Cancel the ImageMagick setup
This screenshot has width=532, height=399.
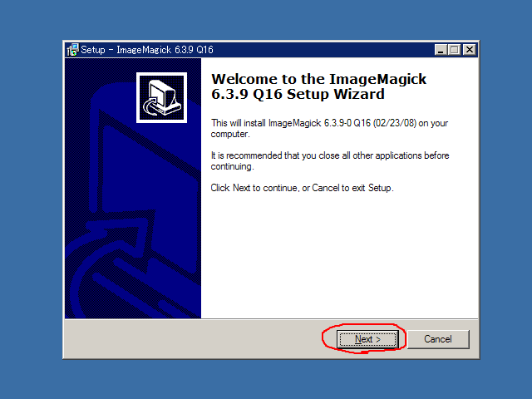click(438, 339)
